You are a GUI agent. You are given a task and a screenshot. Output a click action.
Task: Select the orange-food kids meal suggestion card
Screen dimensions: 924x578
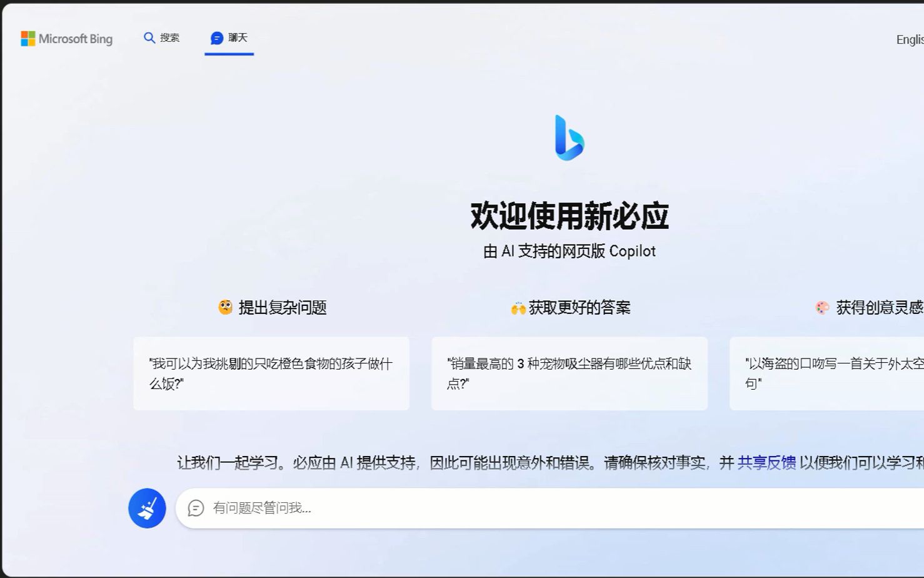coord(271,373)
